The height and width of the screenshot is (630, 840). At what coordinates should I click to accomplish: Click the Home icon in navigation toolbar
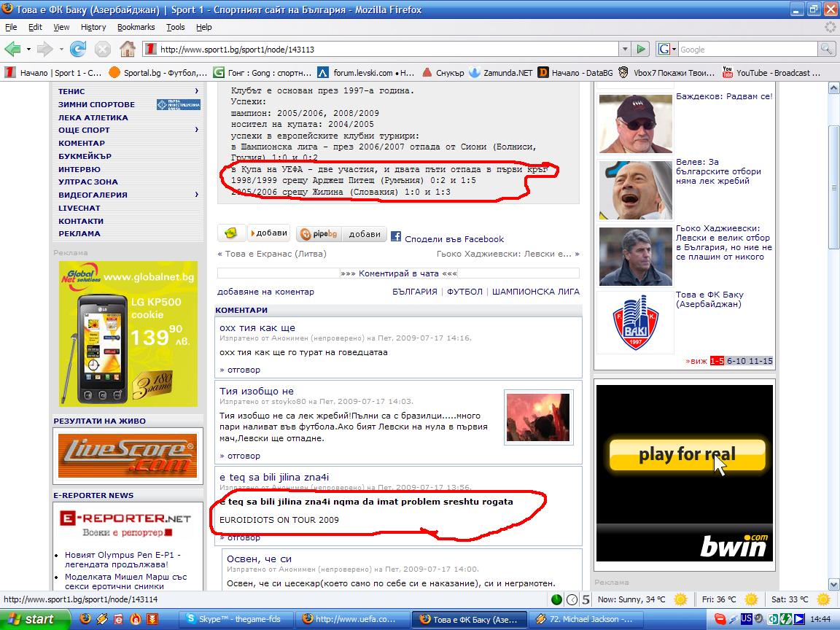point(127,50)
